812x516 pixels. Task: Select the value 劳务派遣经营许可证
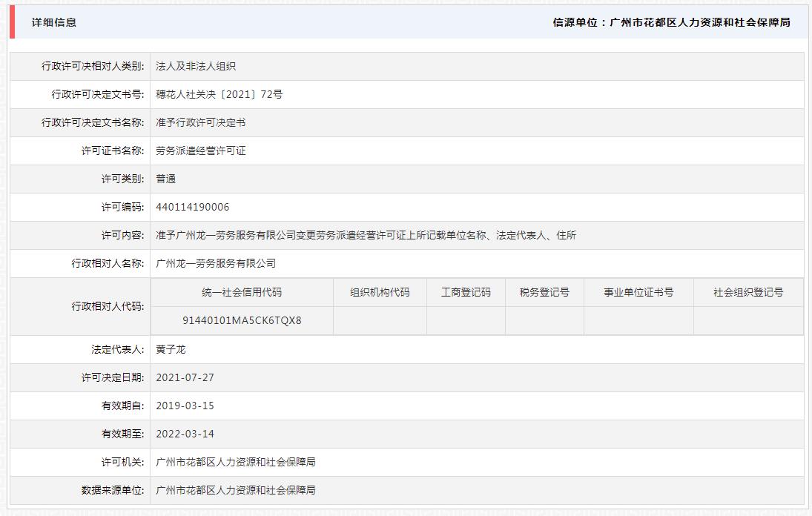point(201,150)
